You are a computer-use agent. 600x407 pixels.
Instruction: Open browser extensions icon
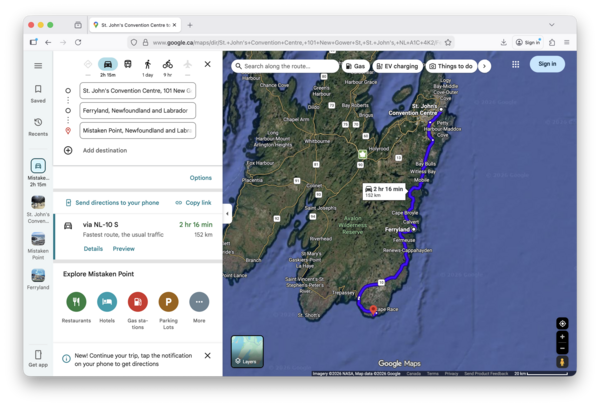(x=552, y=42)
